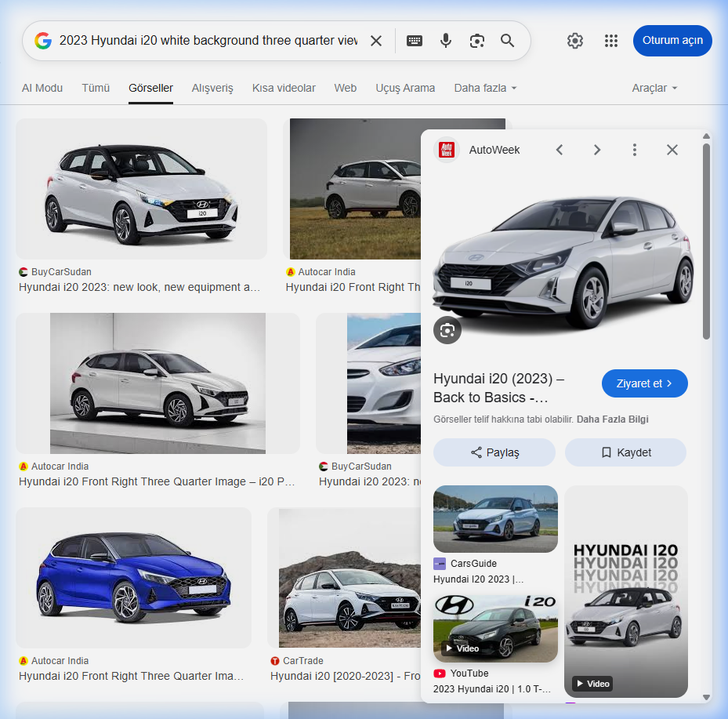This screenshot has width=728, height=719.
Task: Open CarTrade white i20 on rocks thumbnail
Action: 350,578
